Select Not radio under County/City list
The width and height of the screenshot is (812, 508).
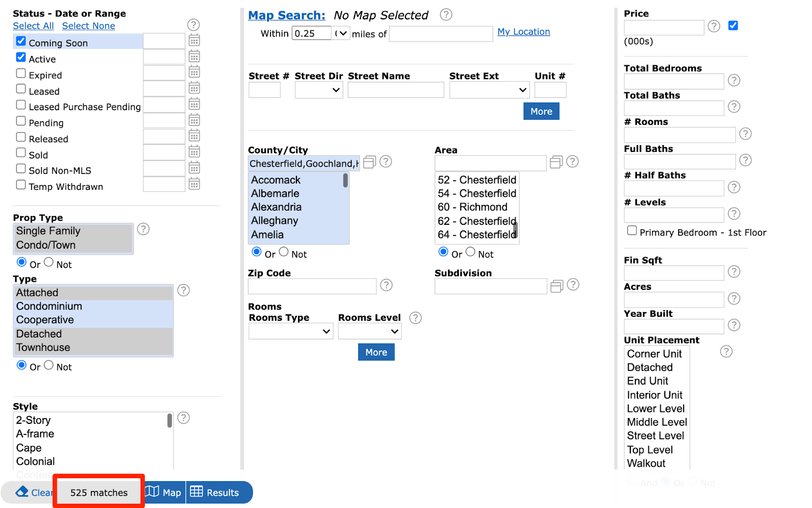point(284,252)
